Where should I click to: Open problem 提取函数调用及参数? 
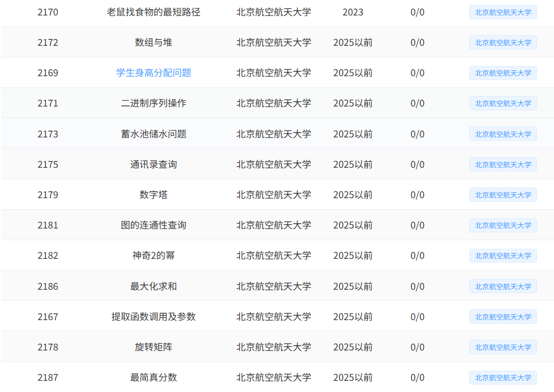[x=154, y=316]
